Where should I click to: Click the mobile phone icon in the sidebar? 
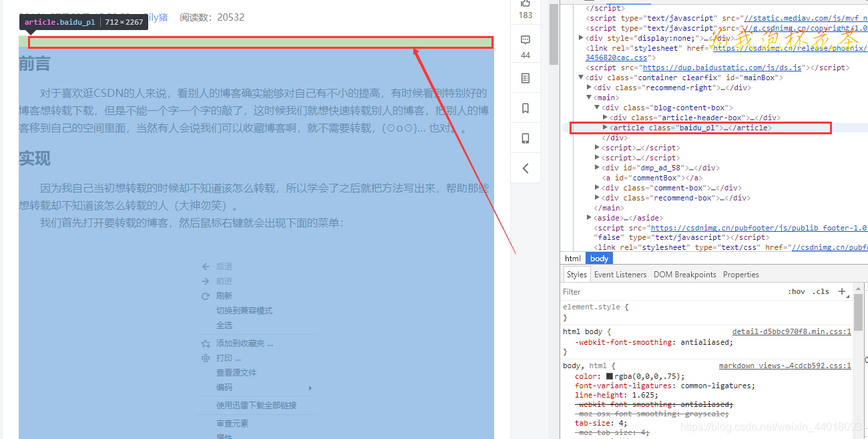[x=525, y=138]
